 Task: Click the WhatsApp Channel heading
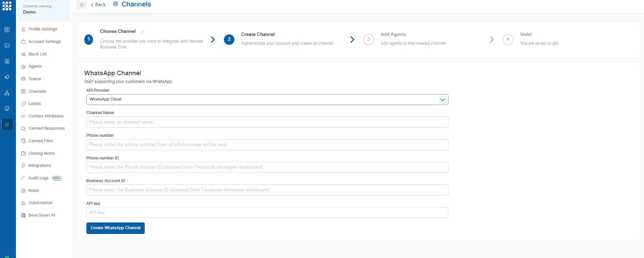click(x=113, y=73)
